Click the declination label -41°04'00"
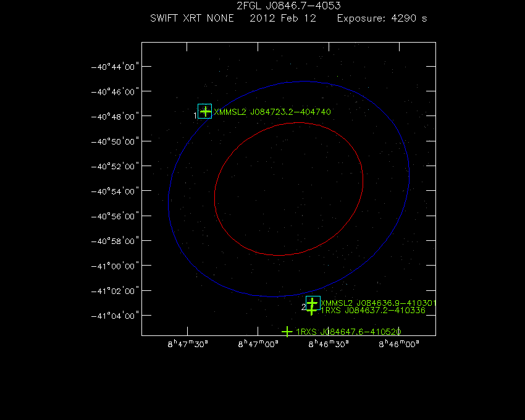 click(x=115, y=316)
